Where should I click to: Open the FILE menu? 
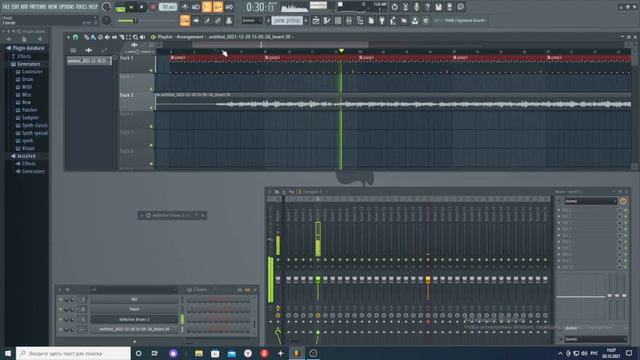[x=6, y=7]
